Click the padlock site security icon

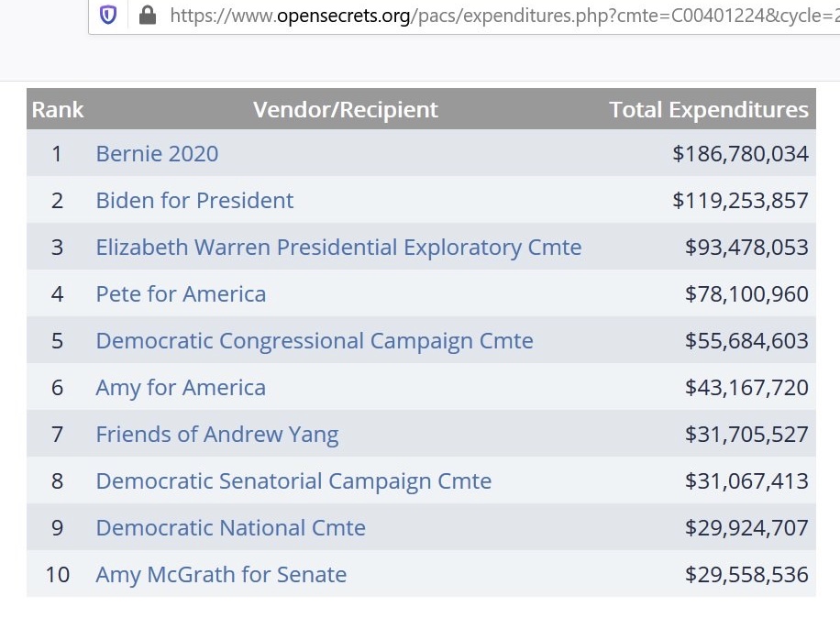(147, 16)
